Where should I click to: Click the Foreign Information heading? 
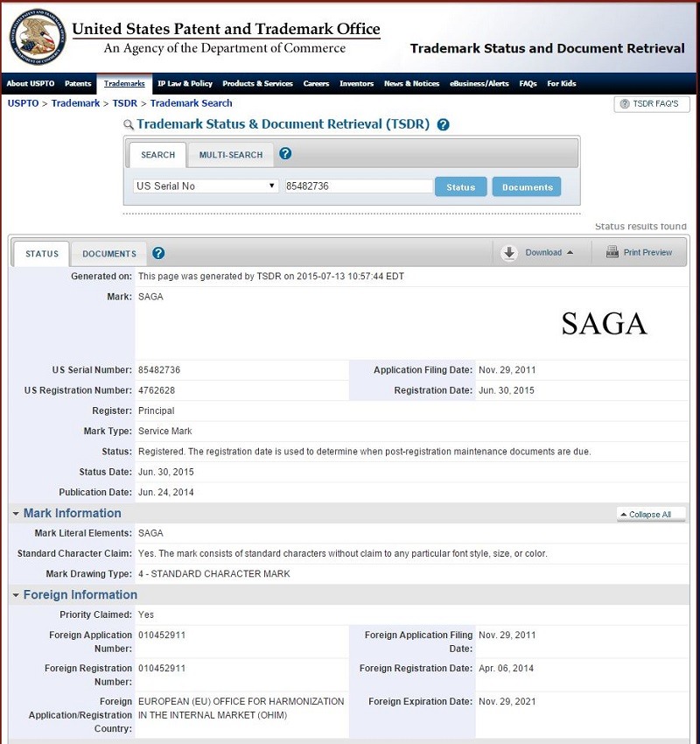point(80,595)
